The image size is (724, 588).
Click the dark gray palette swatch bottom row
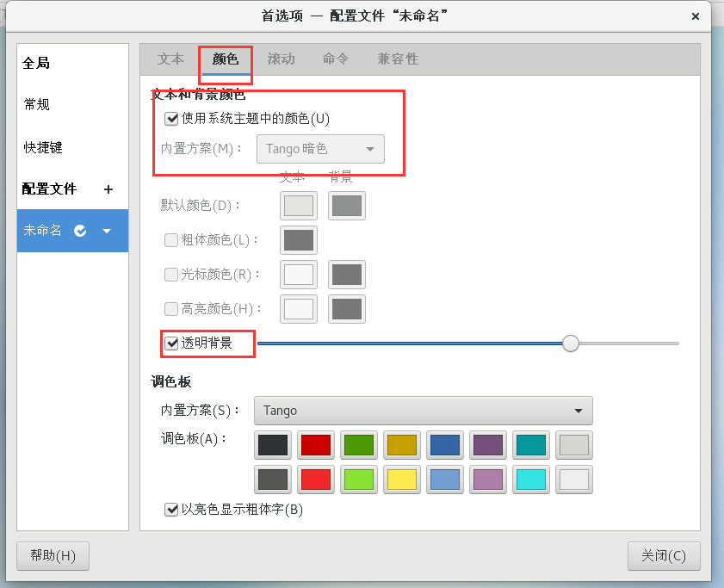click(273, 480)
